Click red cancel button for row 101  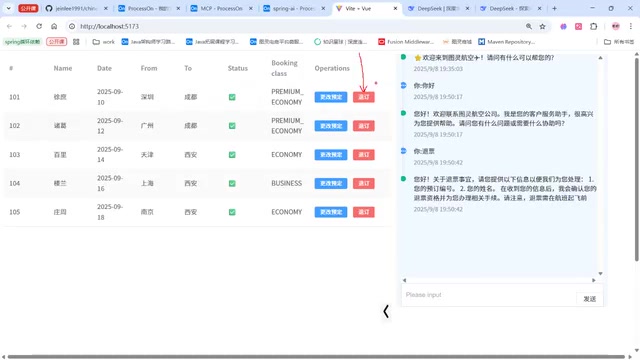point(364,97)
